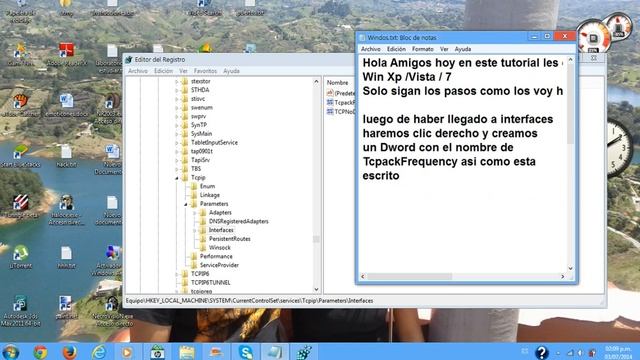Expand the SysMain registry key
This screenshot has height=360, width=640.
point(177,134)
